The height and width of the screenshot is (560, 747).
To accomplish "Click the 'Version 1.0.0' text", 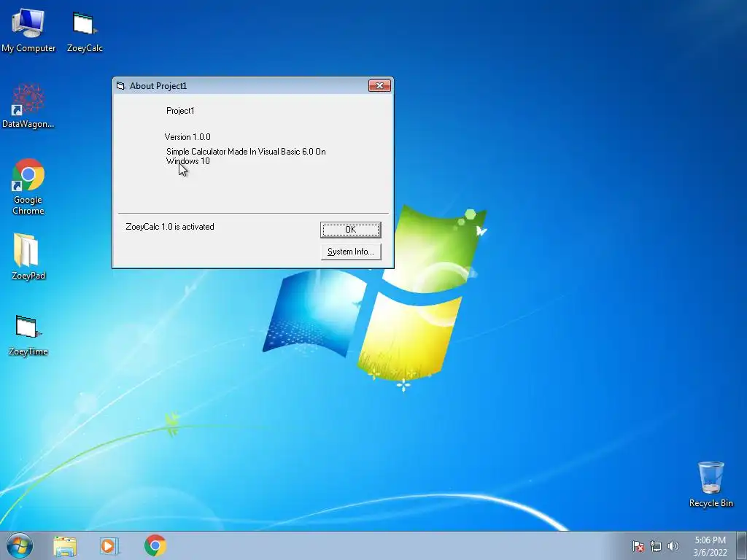I will point(187,137).
